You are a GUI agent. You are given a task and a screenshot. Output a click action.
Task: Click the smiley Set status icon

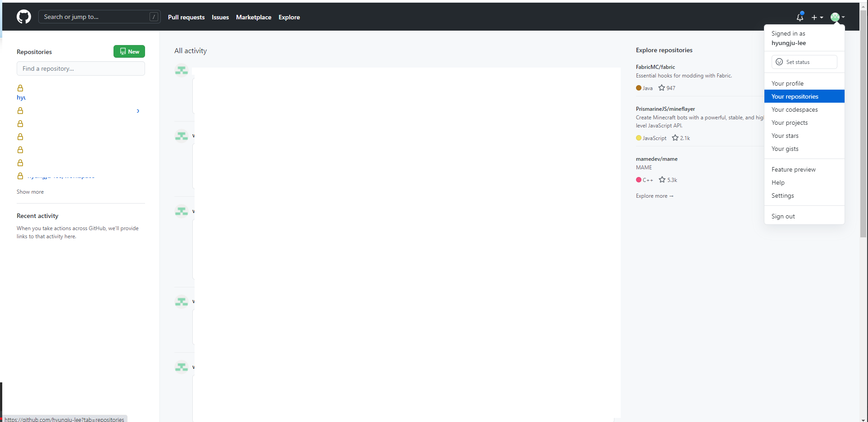(779, 62)
